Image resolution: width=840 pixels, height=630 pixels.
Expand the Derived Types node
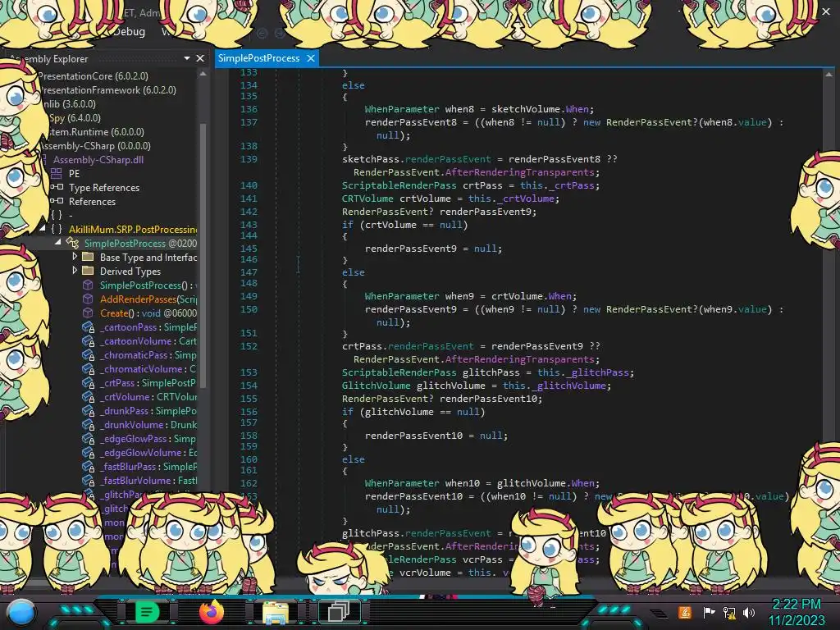click(x=75, y=271)
